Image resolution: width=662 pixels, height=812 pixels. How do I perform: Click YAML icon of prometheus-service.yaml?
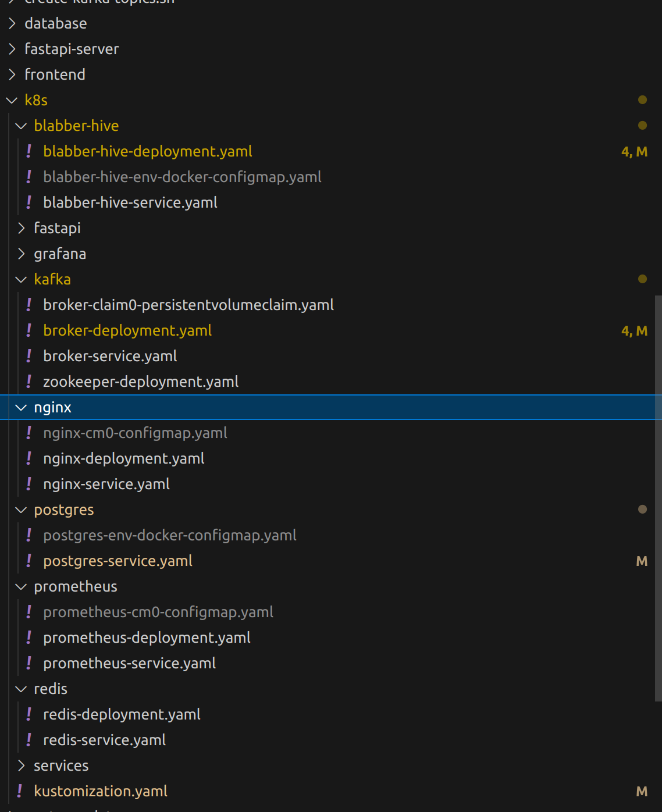click(29, 663)
